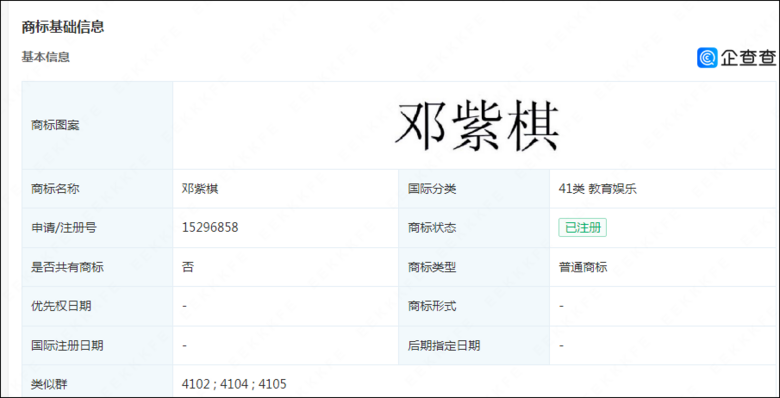780x398 pixels.
Task: Click the 邓紫棋 trademark image
Action: coord(477,126)
